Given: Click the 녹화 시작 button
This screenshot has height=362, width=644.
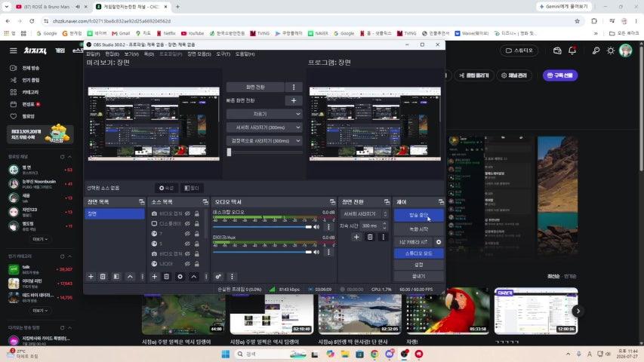Looking at the screenshot, I should click(418, 229).
